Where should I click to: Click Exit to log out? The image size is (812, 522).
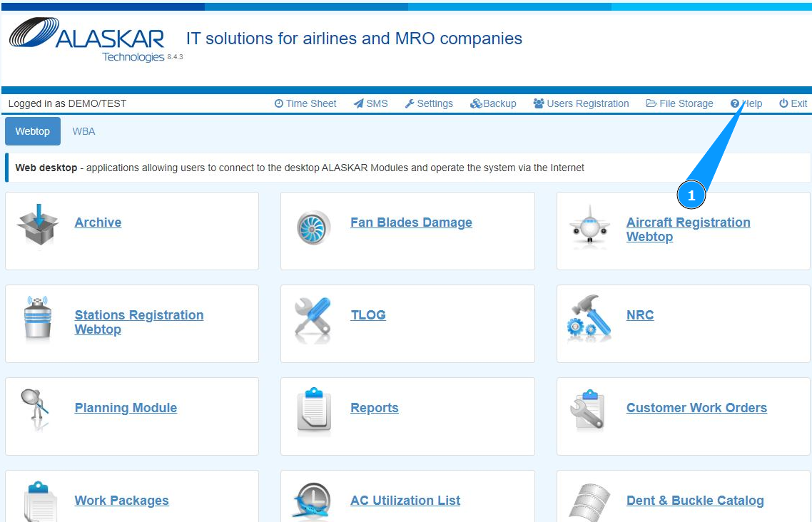click(x=793, y=103)
